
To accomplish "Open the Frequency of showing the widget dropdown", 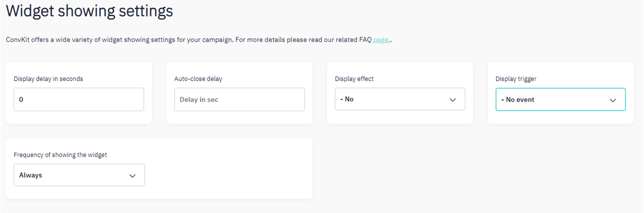I will (79, 175).
